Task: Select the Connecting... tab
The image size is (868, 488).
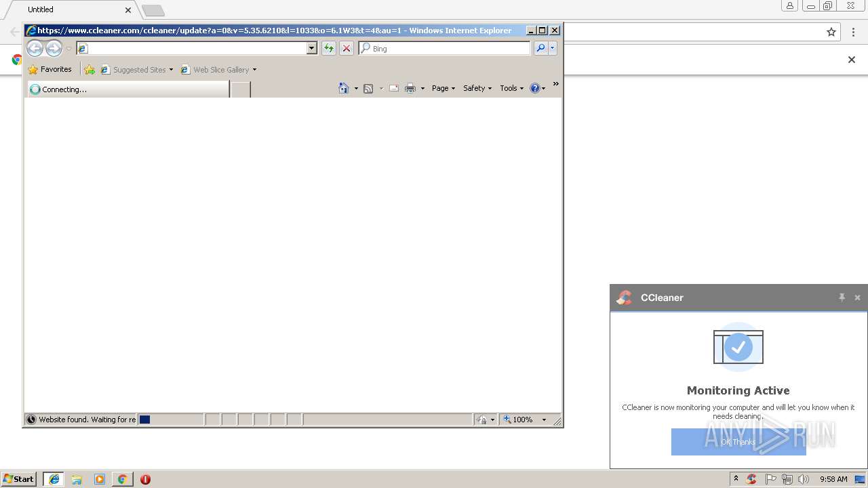Action: coord(127,89)
